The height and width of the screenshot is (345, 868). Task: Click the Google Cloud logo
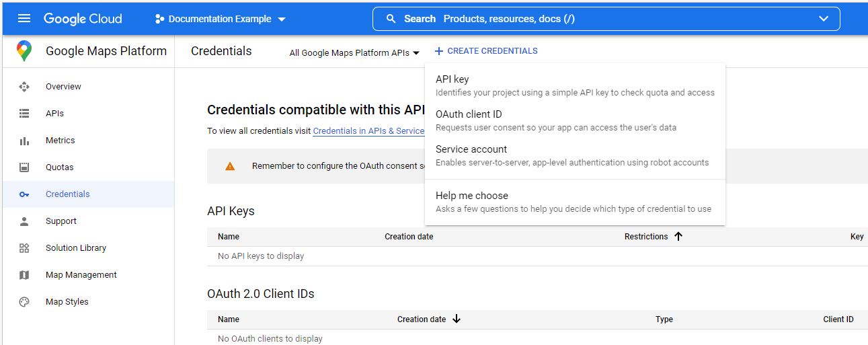pos(83,19)
